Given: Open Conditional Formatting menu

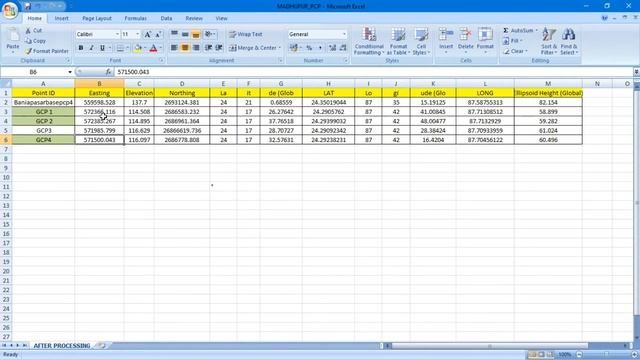Looking at the screenshot, I should tap(369, 41).
